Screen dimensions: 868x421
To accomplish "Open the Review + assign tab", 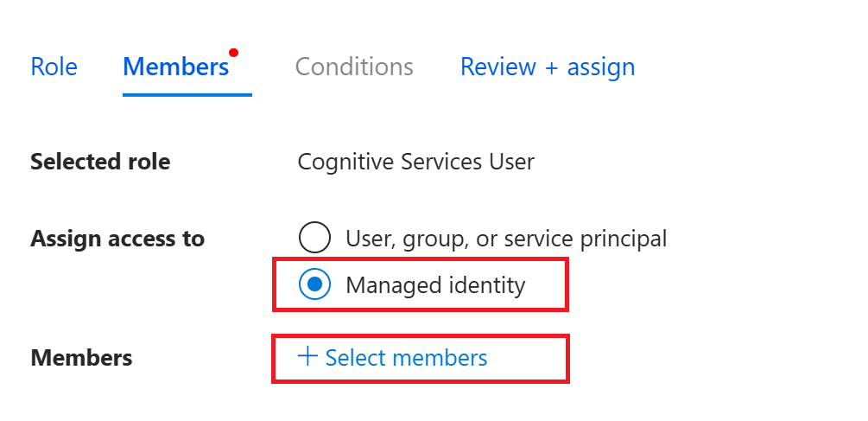I will (x=548, y=67).
